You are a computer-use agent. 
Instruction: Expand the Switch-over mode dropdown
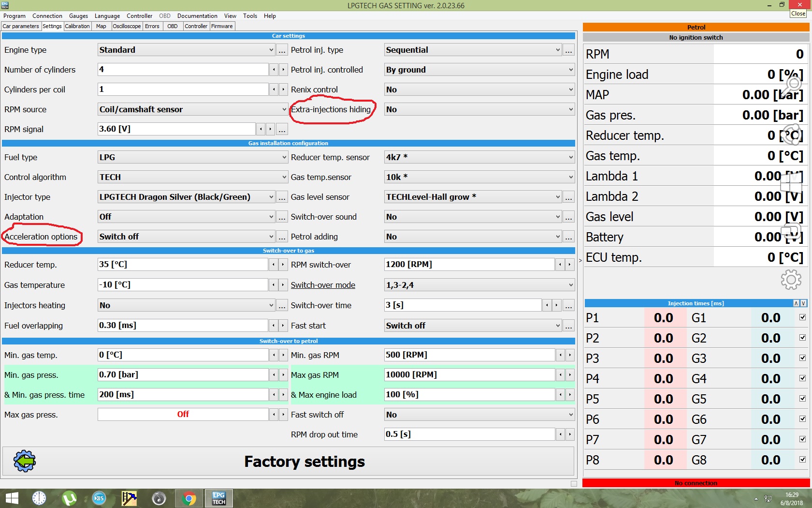pyautogui.click(x=479, y=285)
